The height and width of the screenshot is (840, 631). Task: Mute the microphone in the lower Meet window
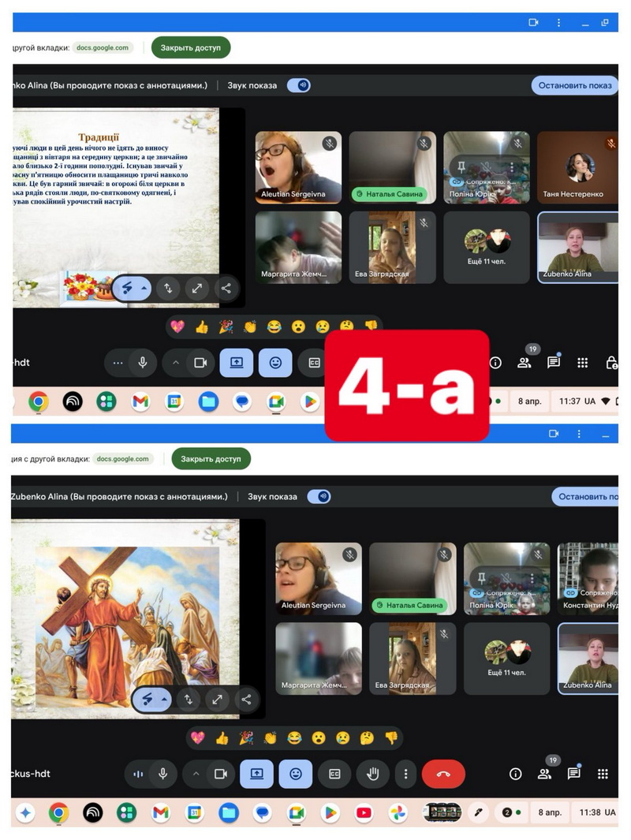coord(162,774)
